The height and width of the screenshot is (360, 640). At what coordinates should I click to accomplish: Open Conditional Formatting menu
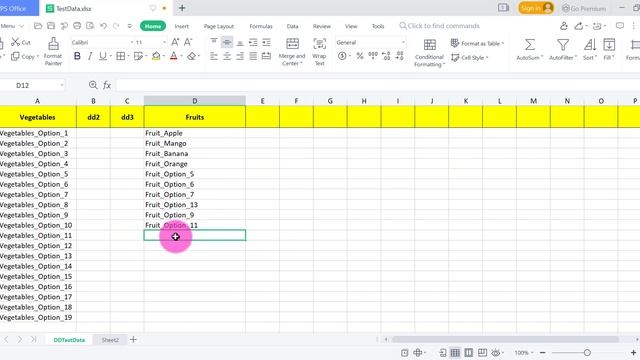[429, 53]
